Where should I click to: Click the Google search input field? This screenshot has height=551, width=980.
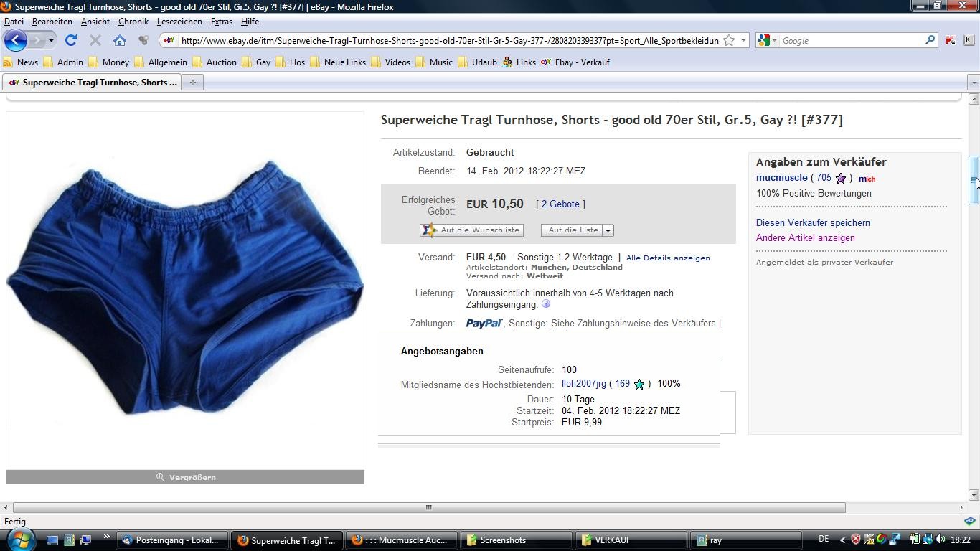tap(851, 40)
